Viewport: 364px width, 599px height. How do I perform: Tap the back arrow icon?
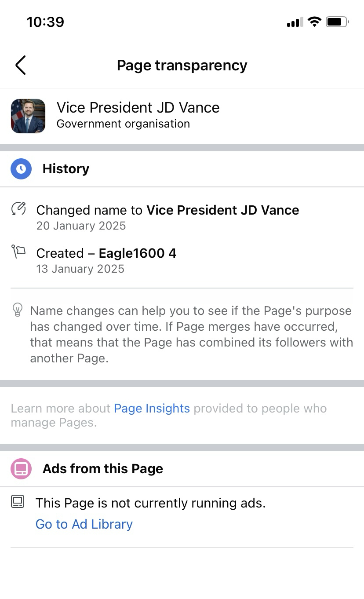click(21, 65)
